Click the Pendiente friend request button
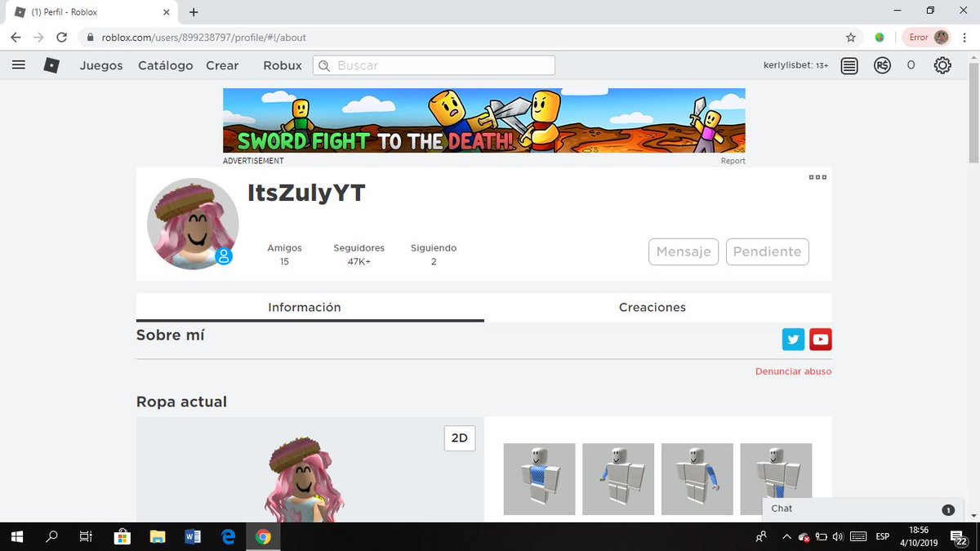Viewport: 980px width, 551px height. tap(768, 251)
